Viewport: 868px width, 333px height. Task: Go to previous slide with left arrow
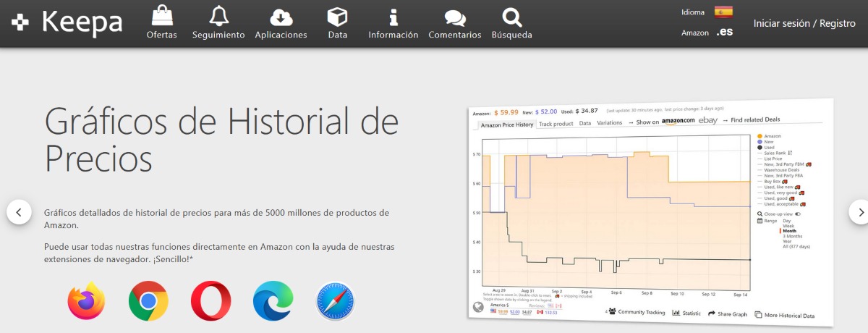click(19, 212)
